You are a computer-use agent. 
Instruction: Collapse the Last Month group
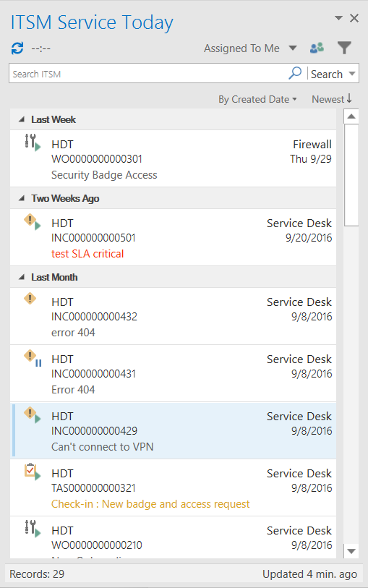(22, 277)
